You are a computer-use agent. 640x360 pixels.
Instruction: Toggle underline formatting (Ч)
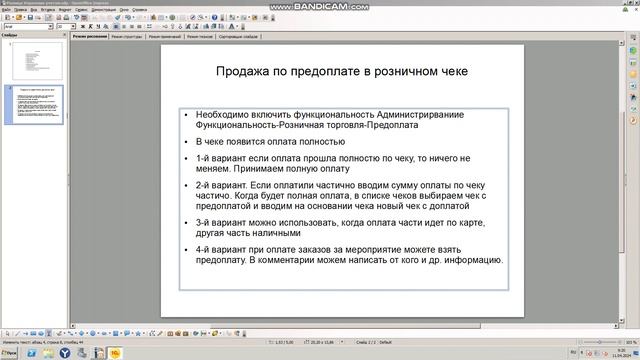[x=98, y=27]
